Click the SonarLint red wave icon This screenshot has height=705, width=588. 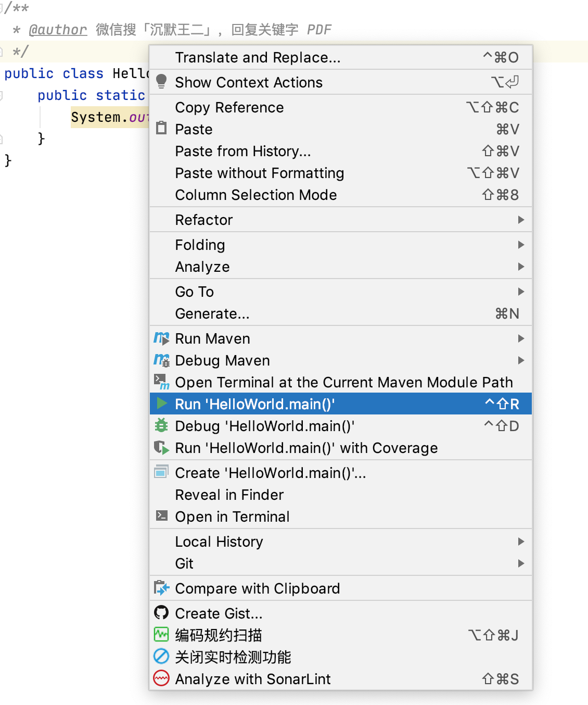pos(161,678)
